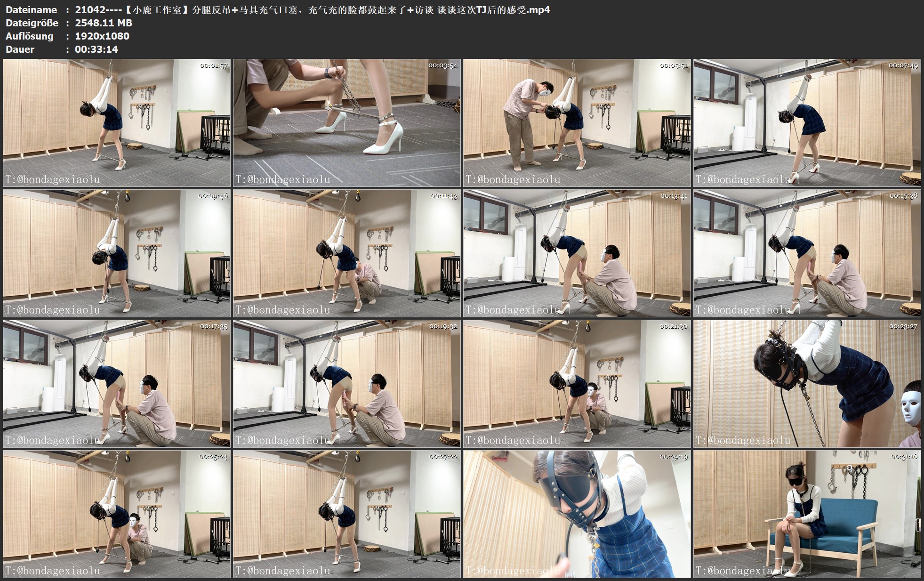Select the Dateigröße value 2548.11 MB
The image size is (924, 581).
coord(104,23)
